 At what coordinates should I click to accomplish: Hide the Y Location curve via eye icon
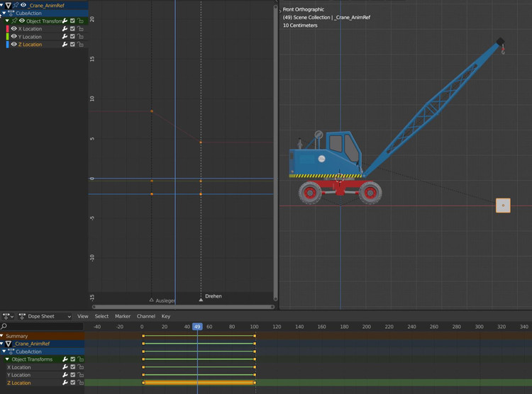(14, 36)
